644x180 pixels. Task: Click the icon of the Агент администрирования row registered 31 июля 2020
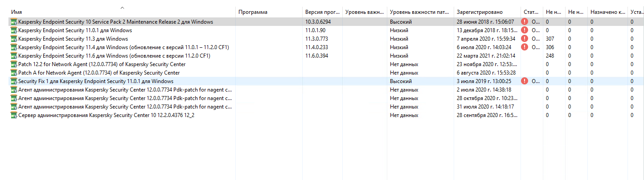14,107
